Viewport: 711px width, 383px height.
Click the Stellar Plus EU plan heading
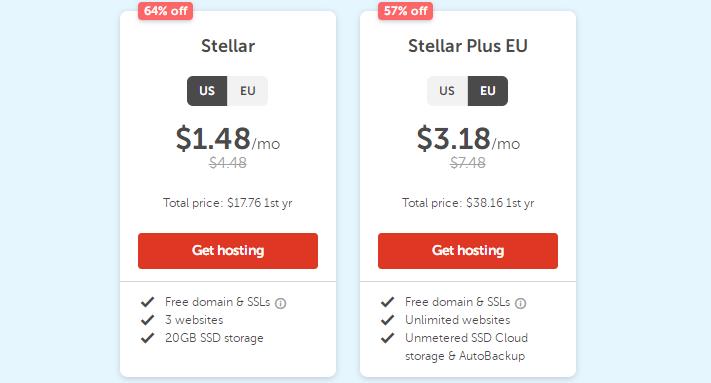point(468,46)
